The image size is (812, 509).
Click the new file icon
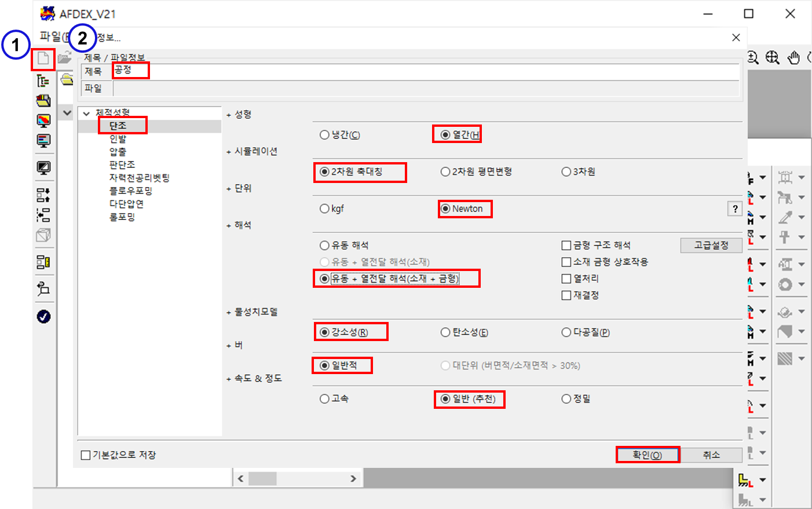pos(43,58)
